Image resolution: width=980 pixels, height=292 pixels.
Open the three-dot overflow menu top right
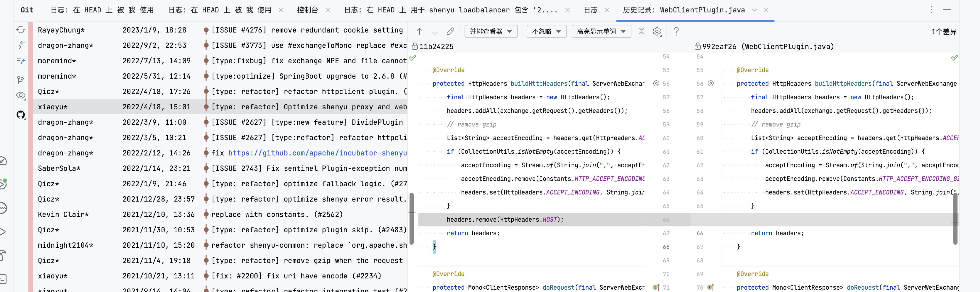coord(931,9)
